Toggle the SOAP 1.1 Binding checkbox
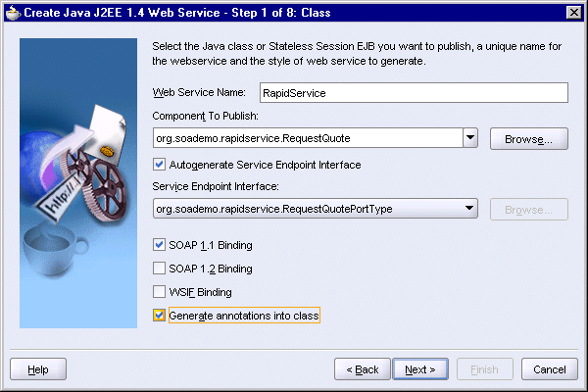The image size is (588, 392). click(159, 245)
